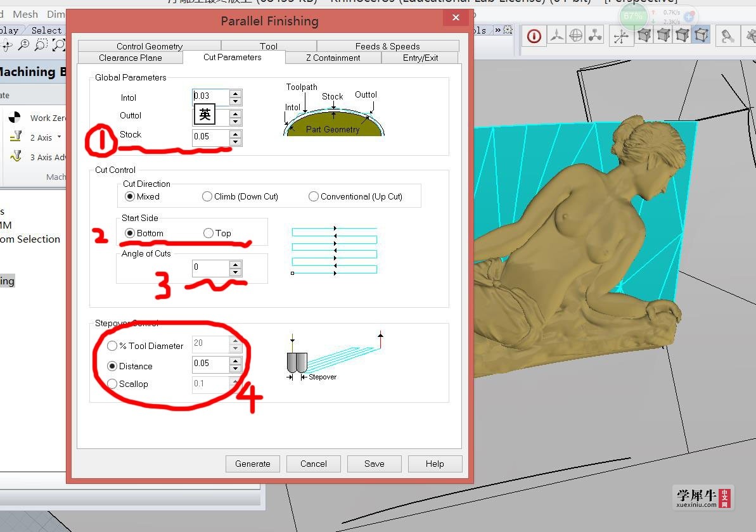Click the wireframe sphere toolbar icon
This screenshot has height=532, width=756.
click(x=575, y=35)
